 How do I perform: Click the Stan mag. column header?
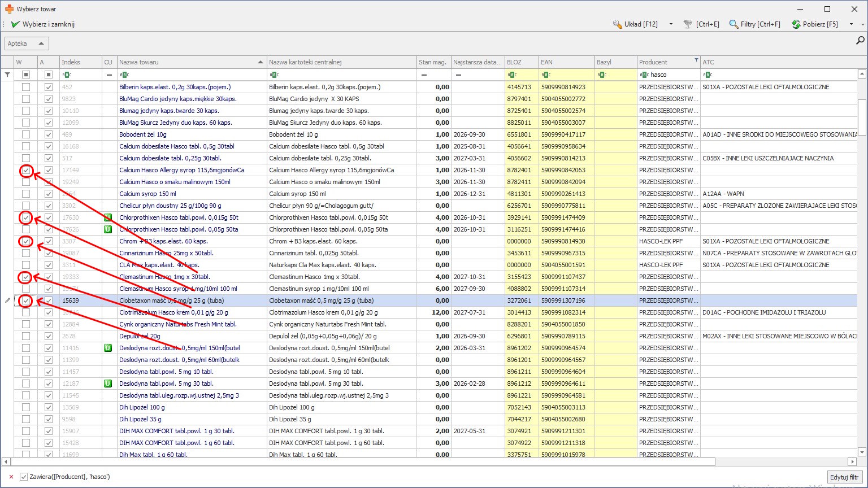(432, 62)
